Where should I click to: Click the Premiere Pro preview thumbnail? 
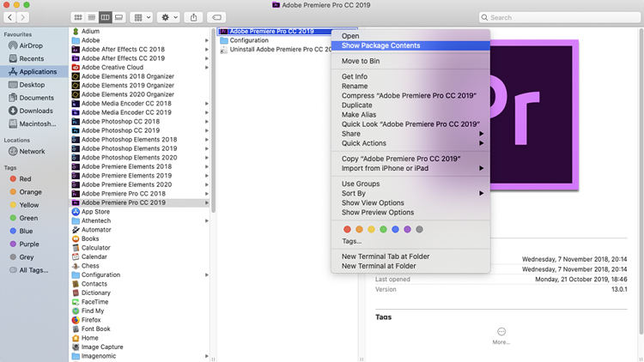pyautogui.click(x=534, y=115)
